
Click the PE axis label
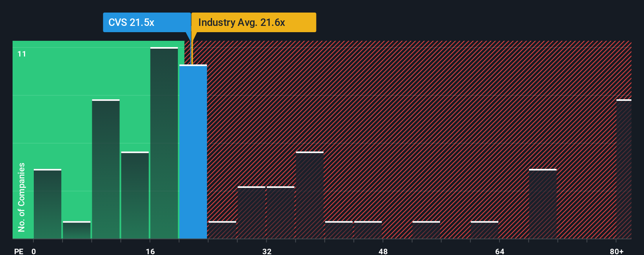click(18, 251)
